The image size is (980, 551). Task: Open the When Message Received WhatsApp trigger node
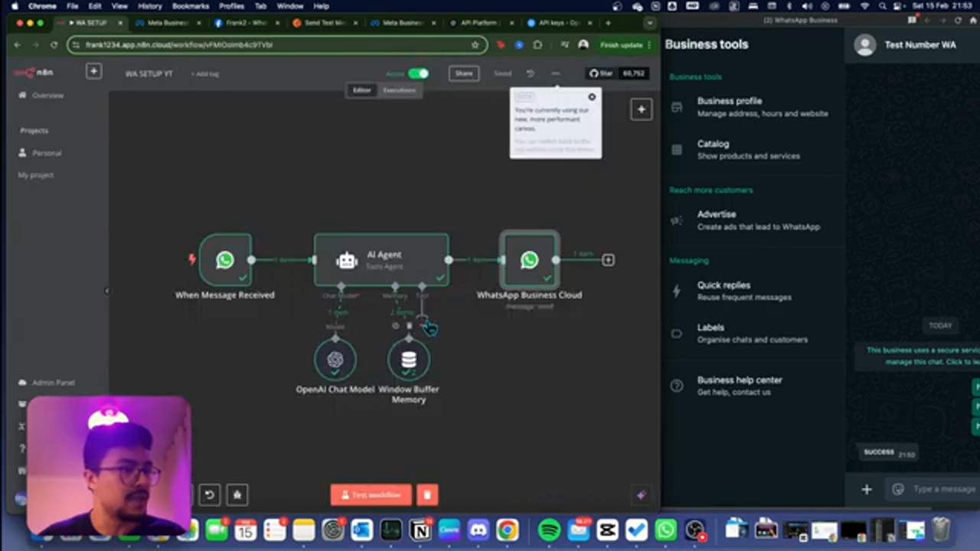(225, 260)
